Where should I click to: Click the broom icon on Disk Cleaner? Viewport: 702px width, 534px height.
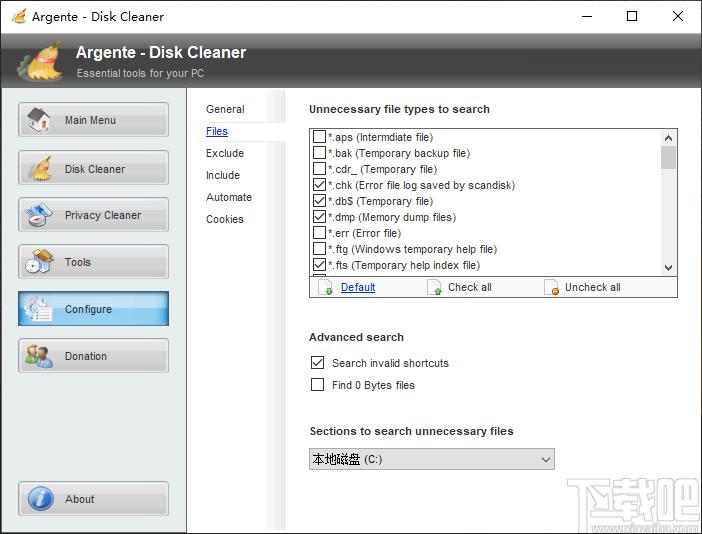(39, 168)
